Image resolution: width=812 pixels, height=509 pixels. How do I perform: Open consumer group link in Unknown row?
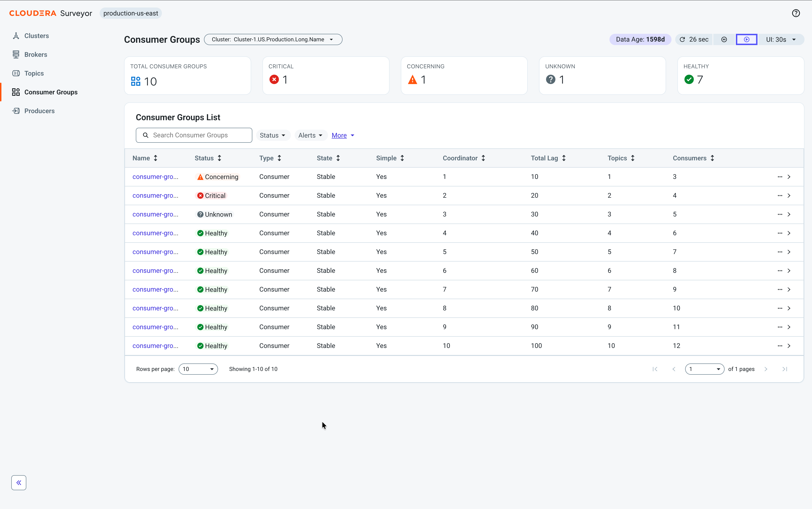(155, 214)
